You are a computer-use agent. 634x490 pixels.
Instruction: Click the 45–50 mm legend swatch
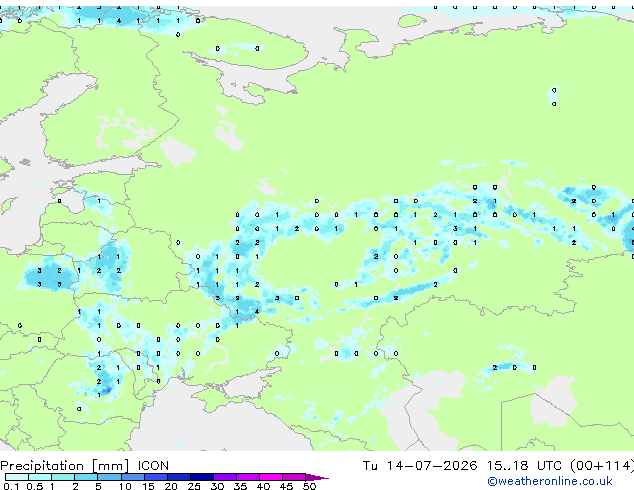(x=294, y=477)
